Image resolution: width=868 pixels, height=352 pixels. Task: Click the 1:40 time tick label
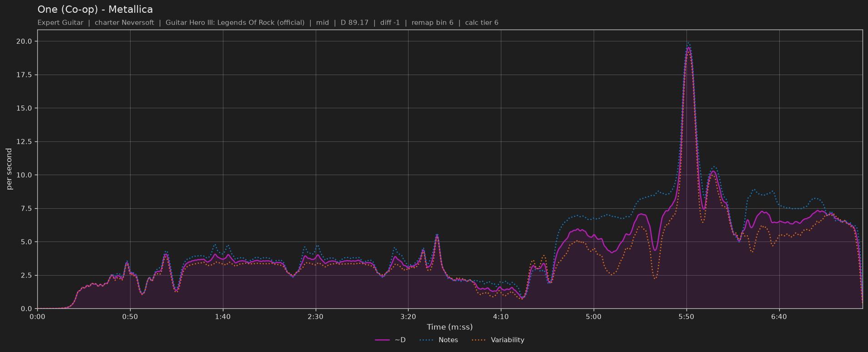click(x=223, y=317)
